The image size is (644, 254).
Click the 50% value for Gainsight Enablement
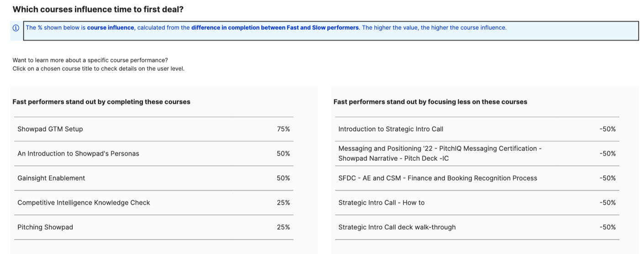coord(283,178)
